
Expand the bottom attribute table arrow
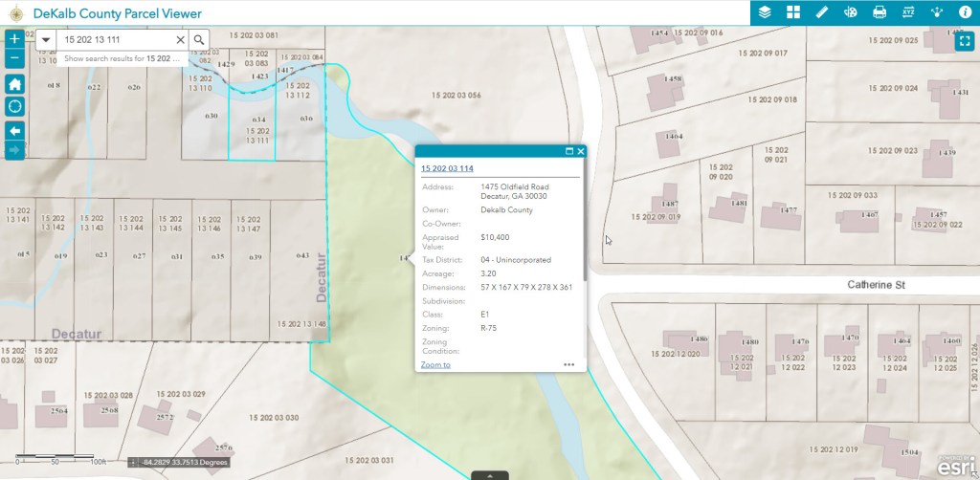490,475
